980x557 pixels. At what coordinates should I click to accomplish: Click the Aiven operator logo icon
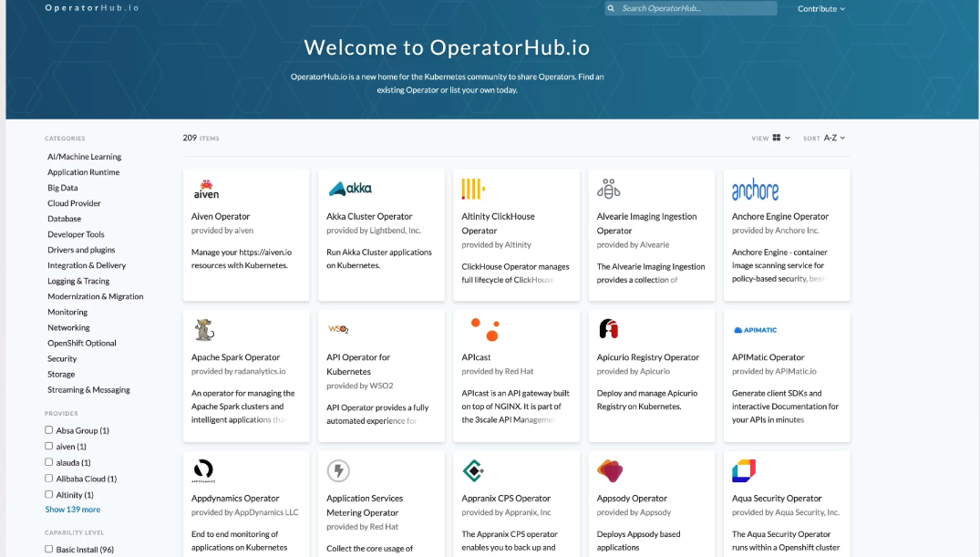tap(206, 189)
